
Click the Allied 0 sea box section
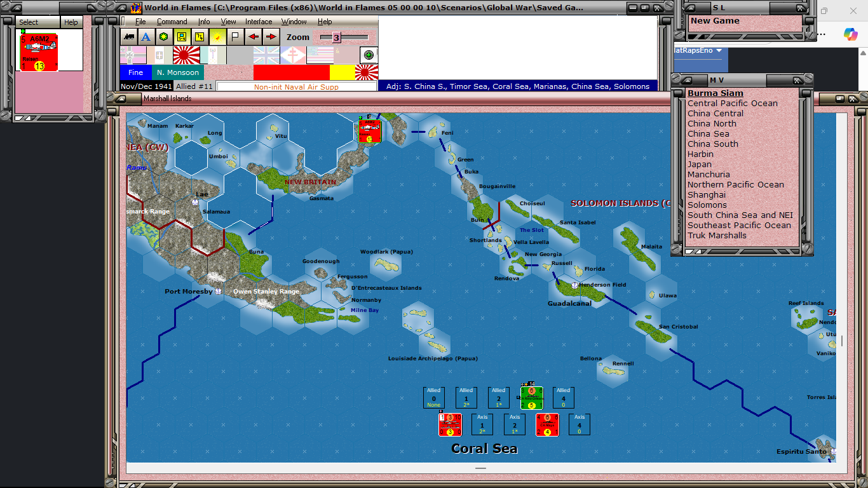tap(434, 398)
